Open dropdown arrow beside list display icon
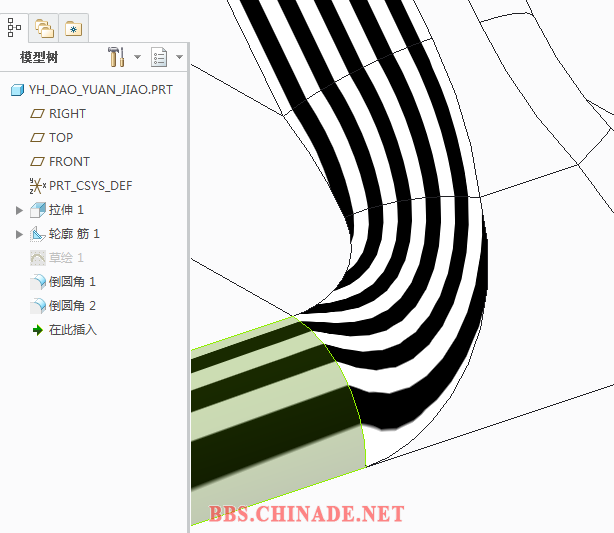 pyautogui.click(x=179, y=57)
